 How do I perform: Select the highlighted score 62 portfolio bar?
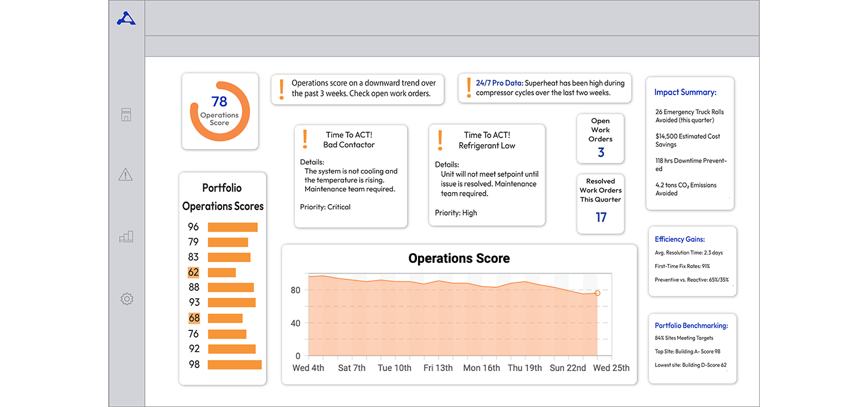coord(222,272)
